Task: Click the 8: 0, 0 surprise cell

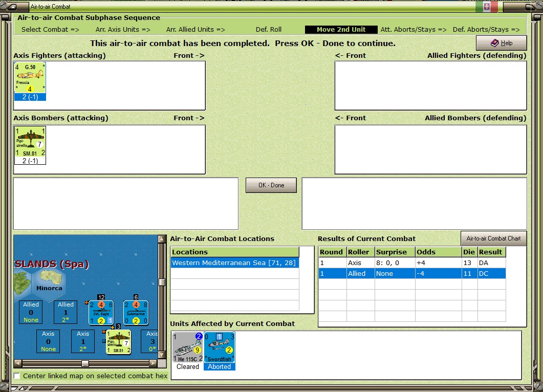Action: [395, 263]
